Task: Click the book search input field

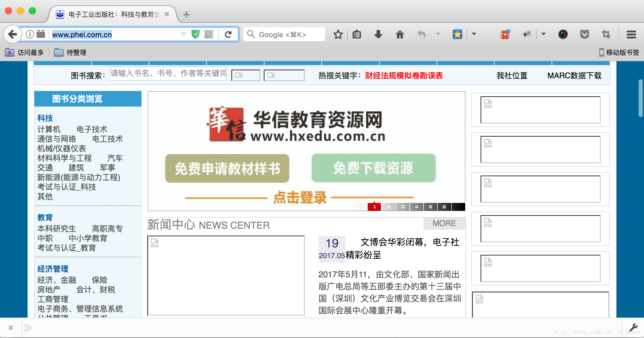Action: point(168,74)
